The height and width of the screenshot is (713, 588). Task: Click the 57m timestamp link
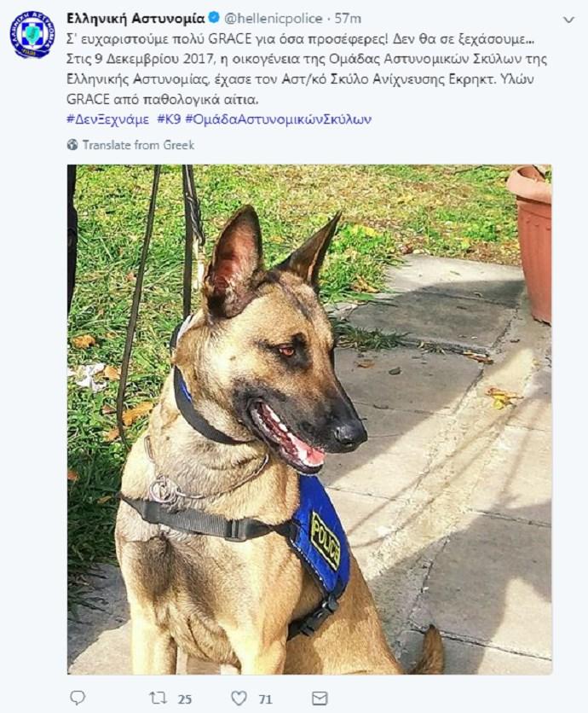click(x=348, y=19)
